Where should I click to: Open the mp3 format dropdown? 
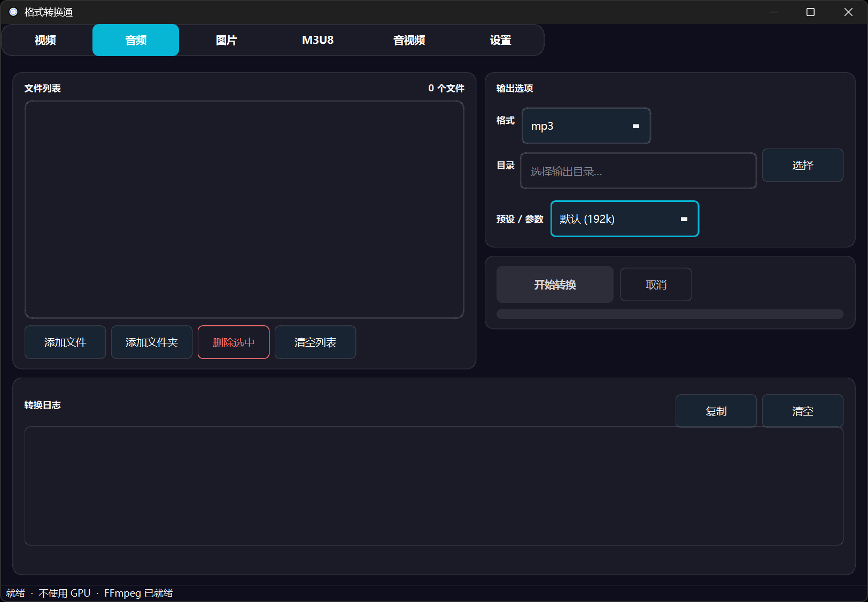tap(586, 126)
